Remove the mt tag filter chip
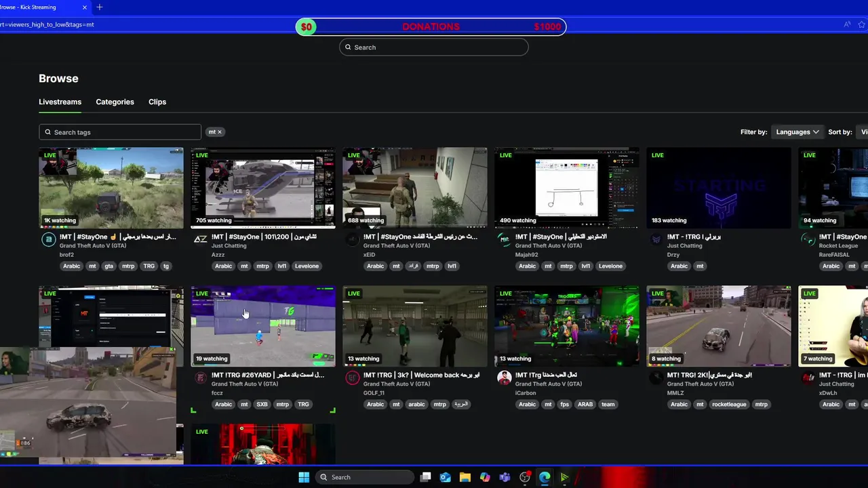This screenshot has height=488, width=868. point(219,132)
